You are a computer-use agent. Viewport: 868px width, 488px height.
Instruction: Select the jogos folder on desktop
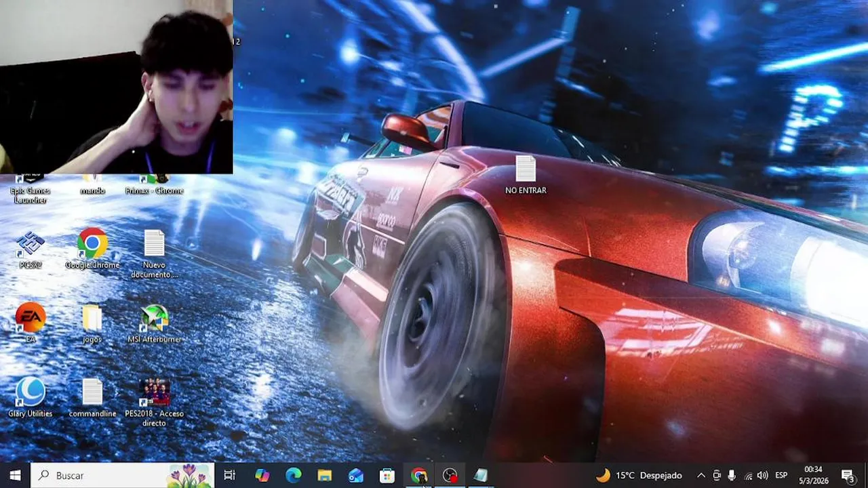[x=92, y=323]
